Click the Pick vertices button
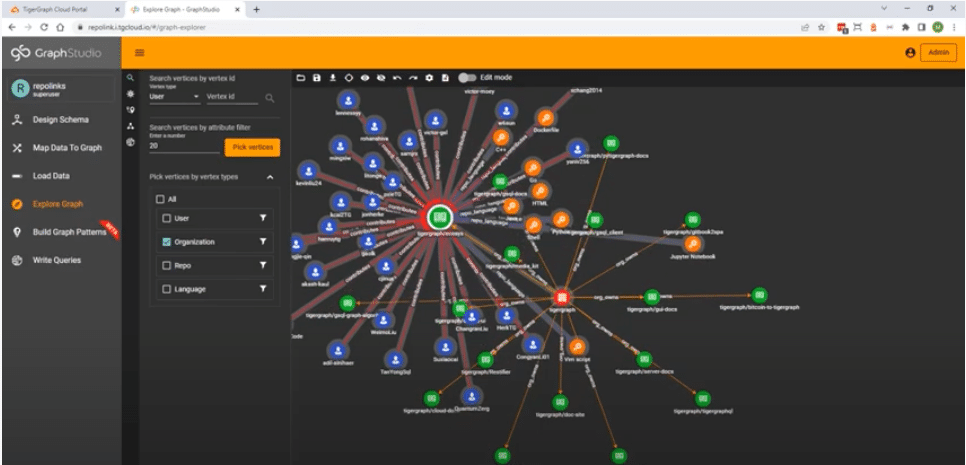Viewport: 966px width, 465px height. (253, 147)
